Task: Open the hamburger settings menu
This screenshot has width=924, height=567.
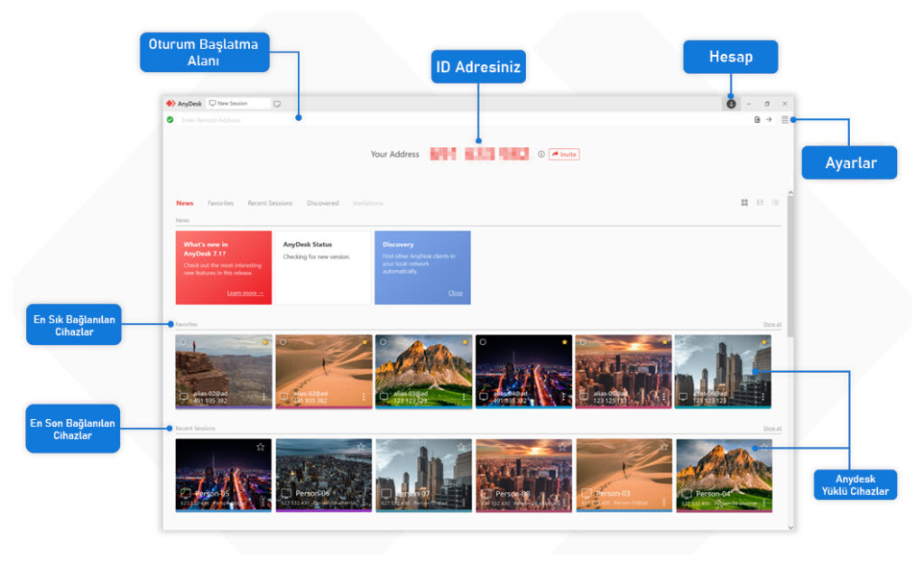Action: (784, 119)
